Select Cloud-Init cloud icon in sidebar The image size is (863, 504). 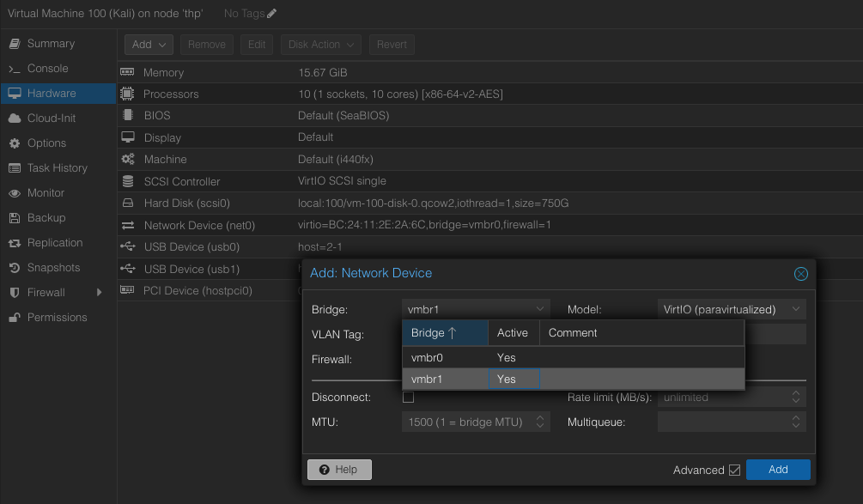point(15,118)
